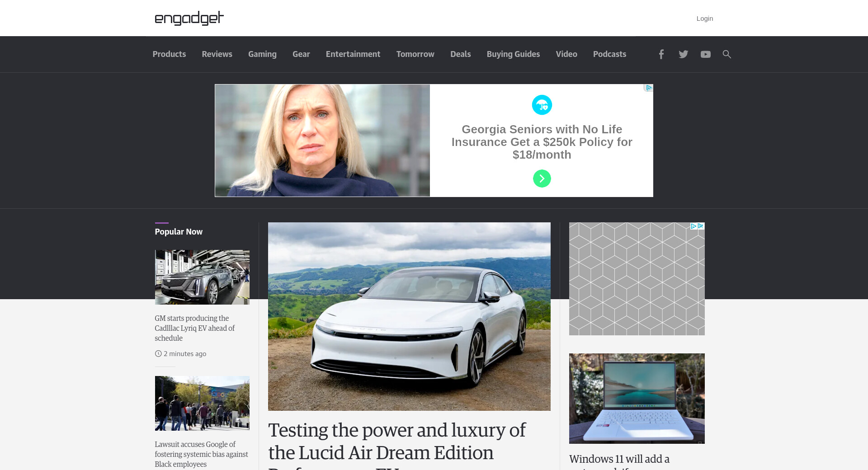Click the Engadget logo

click(x=189, y=18)
